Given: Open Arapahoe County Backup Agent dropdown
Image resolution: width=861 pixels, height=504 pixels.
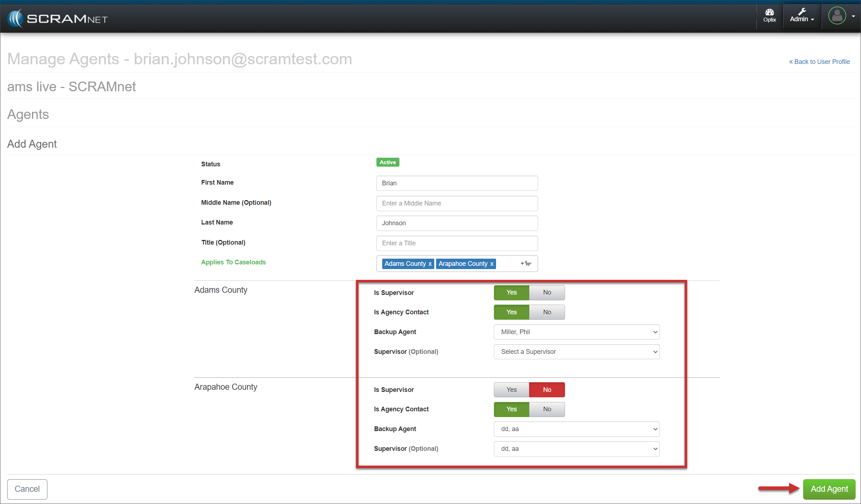Looking at the screenshot, I should (x=577, y=429).
